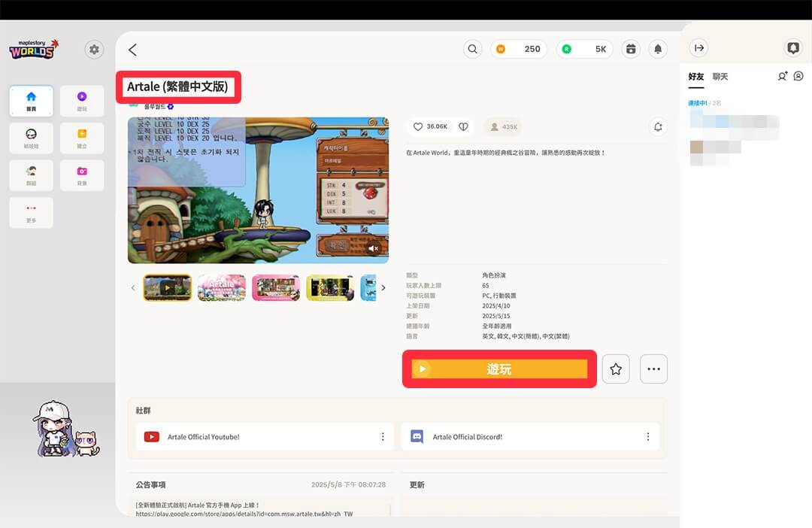Open the three-dot menu next to the star
The image size is (812, 528).
pyautogui.click(x=653, y=369)
